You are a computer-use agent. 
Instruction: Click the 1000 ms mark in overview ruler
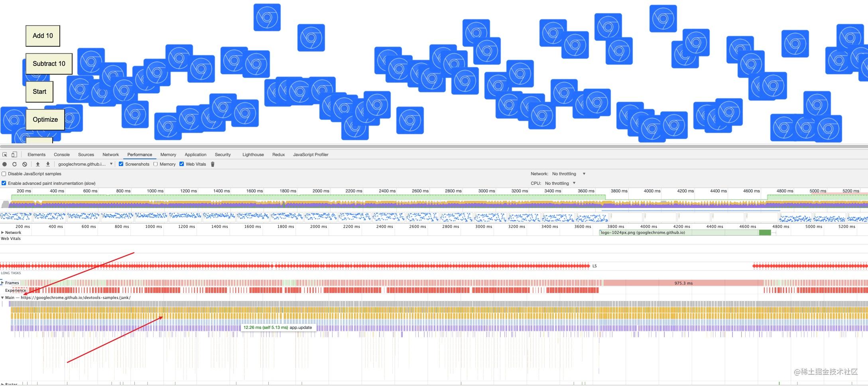(x=155, y=191)
